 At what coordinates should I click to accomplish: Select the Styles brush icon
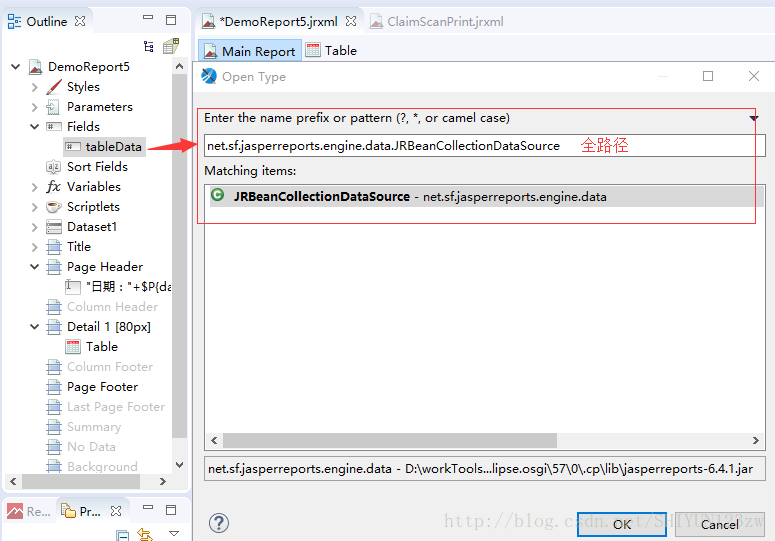pos(54,87)
